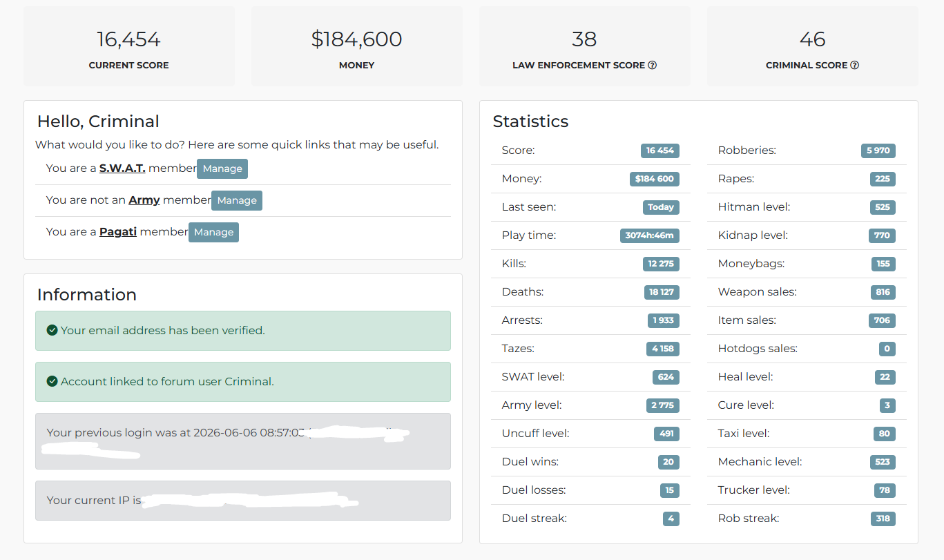Follow the S.W.A.T. link
The height and width of the screenshot is (560, 944).
(x=122, y=168)
